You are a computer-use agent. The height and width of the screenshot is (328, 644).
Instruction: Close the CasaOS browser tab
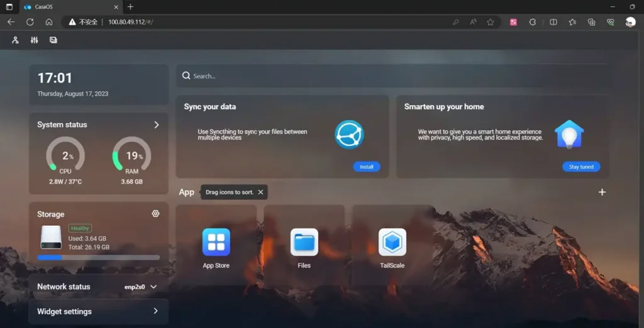pos(116,7)
